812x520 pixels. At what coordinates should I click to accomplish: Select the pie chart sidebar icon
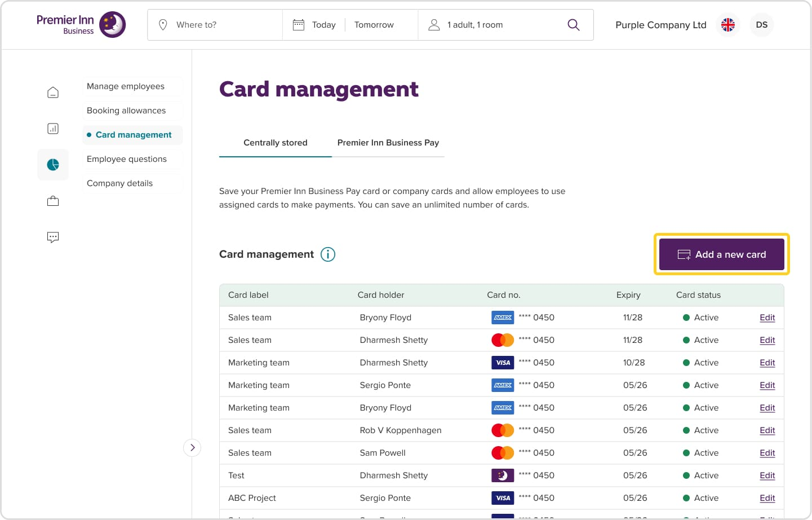click(x=53, y=165)
